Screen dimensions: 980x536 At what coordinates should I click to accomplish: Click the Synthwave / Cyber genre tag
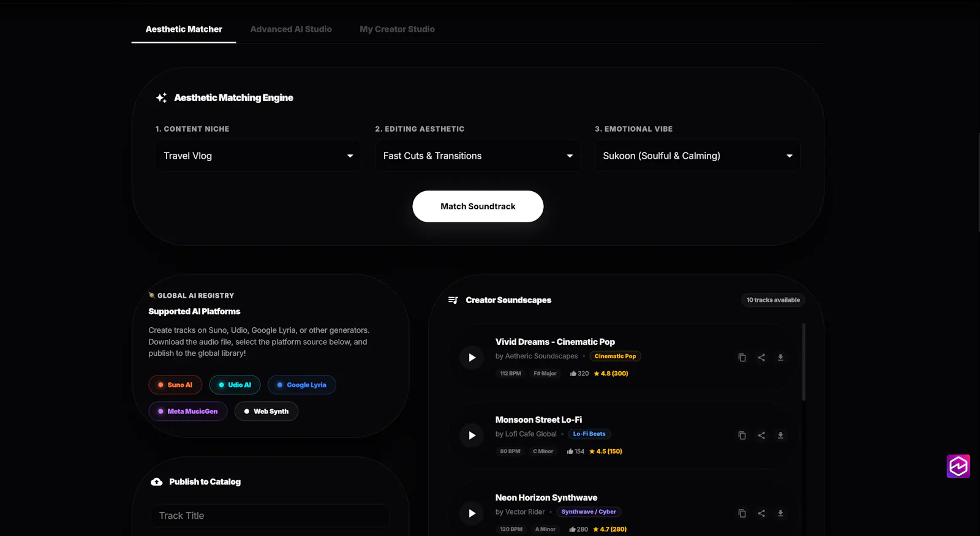tap(589, 511)
